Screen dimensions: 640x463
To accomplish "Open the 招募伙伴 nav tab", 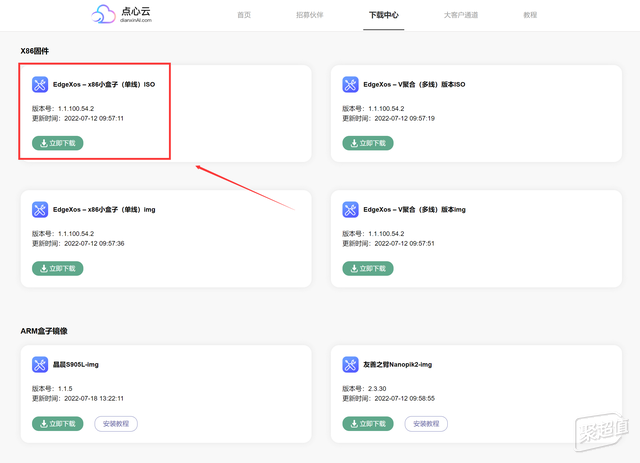I will click(x=309, y=15).
